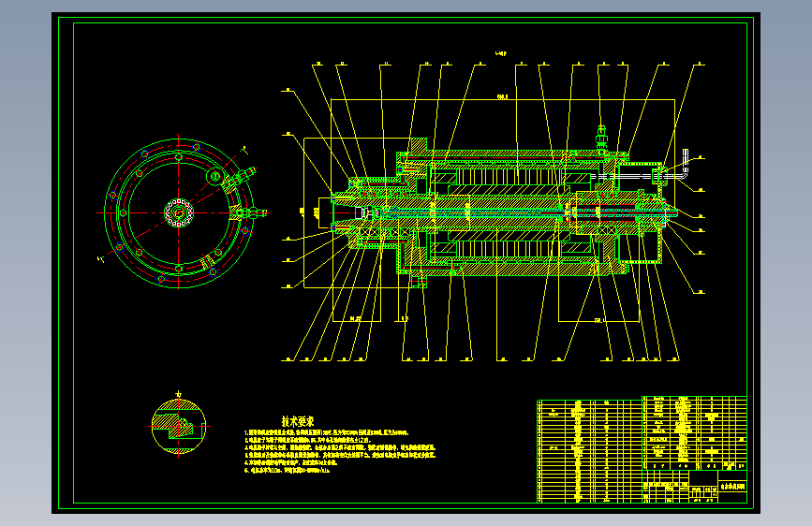This screenshot has height=526, width=812.
Task: Click the bent pipe fitting at spindle right end
Action: point(686,163)
